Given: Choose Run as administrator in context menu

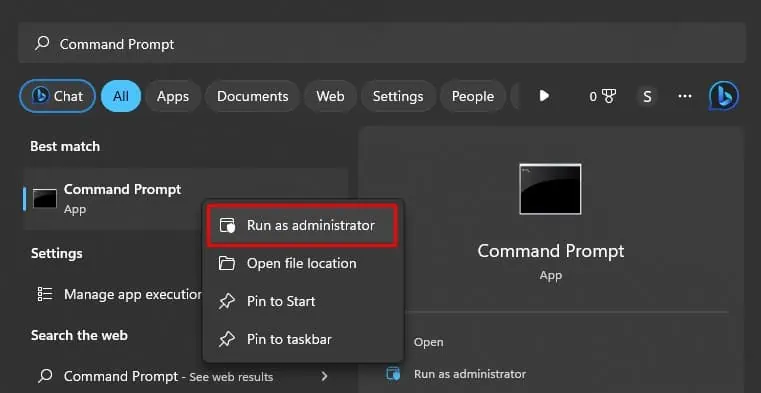Looking at the screenshot, I should [302, 226].
